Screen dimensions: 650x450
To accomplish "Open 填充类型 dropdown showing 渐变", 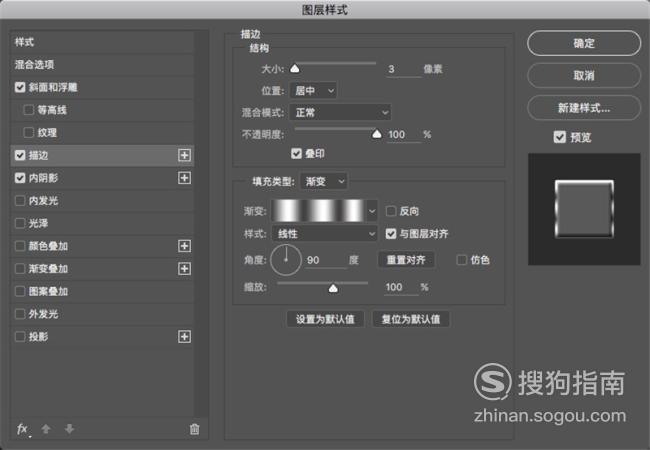I will point(324,181).
